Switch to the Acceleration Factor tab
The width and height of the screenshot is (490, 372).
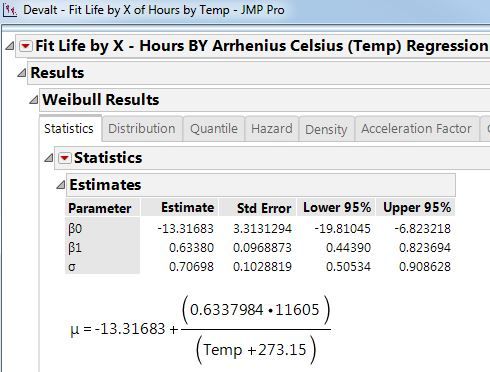coord(416,129)
